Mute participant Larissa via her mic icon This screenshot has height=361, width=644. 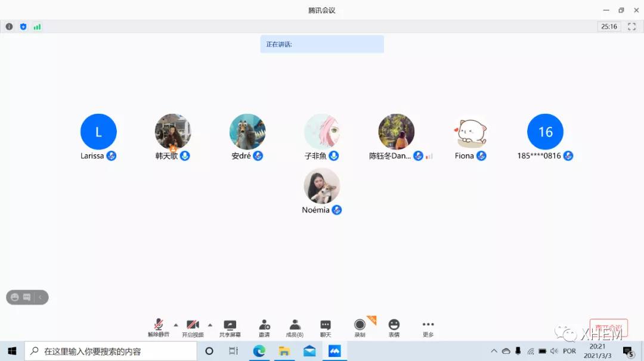pos(112,155)
